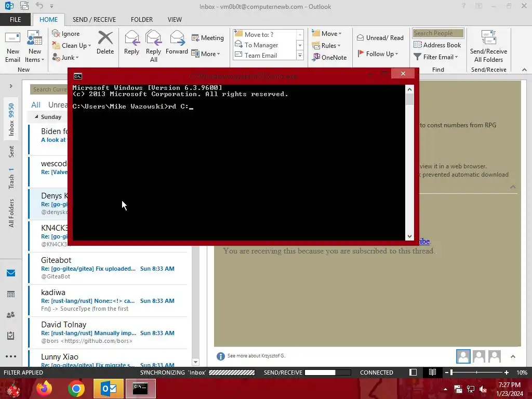Switch to the SEND / RECEIVE tab
Screen dimensions: 532x399
pyautogui.click(x=94, y=19)
